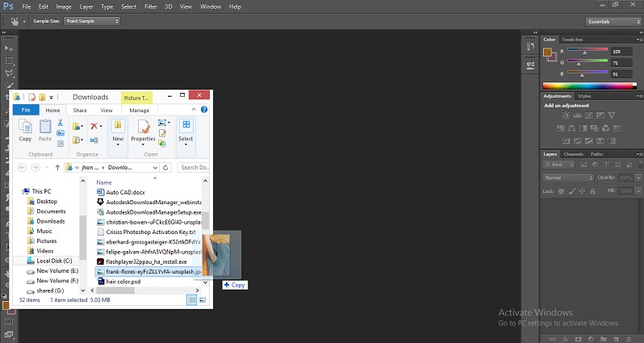Viewport: 644px width, 343px height.
Task: Click the Explorer Help question mark icon
Action: coord(204,110)
